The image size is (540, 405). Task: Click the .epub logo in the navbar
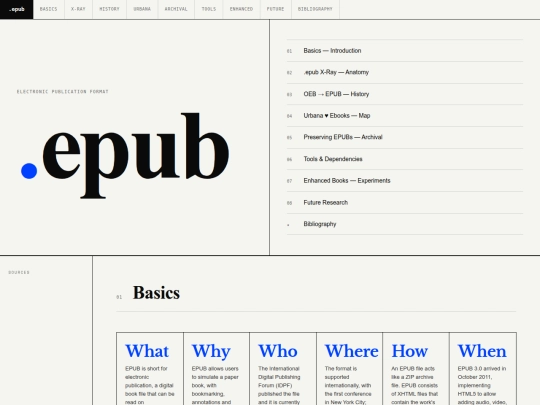tap(17, 9)
